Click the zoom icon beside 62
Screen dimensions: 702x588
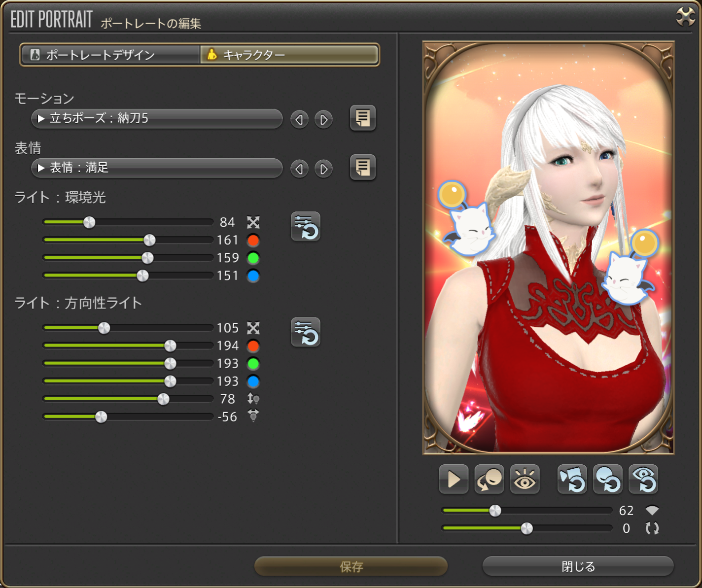(x=652, y=511)
